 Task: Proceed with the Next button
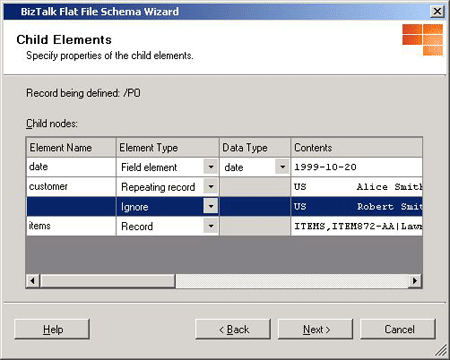[316, 329]
